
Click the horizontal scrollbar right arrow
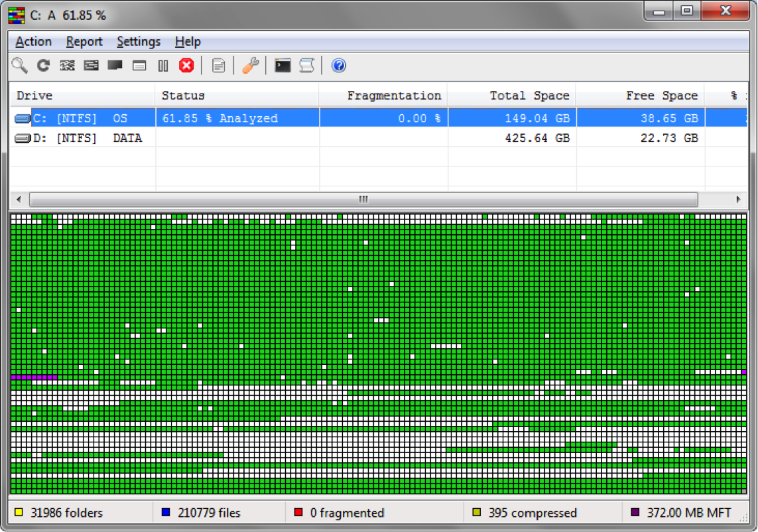pyautogui.click(x=738, y=199)
